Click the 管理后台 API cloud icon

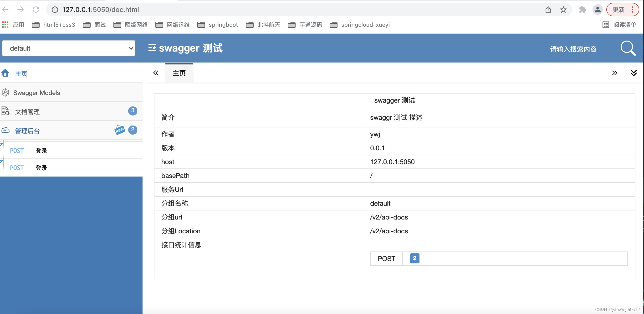tap(5, 130)
